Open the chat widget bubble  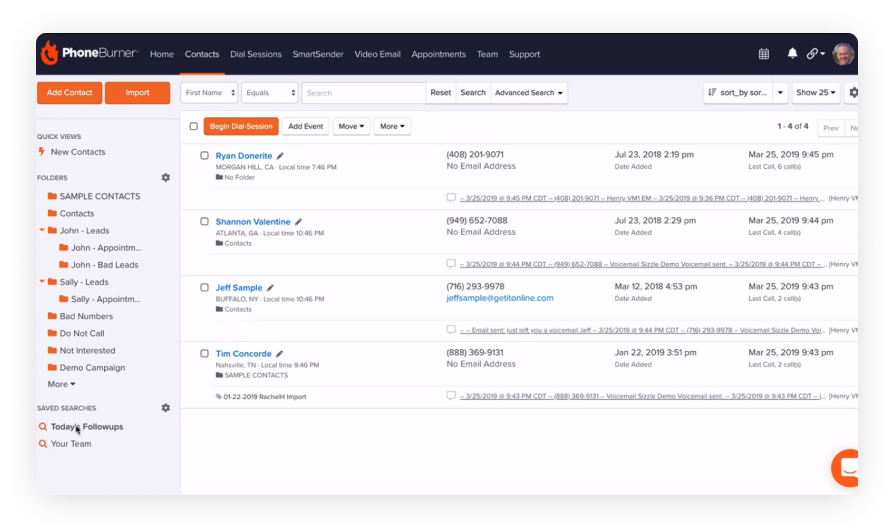845,468
